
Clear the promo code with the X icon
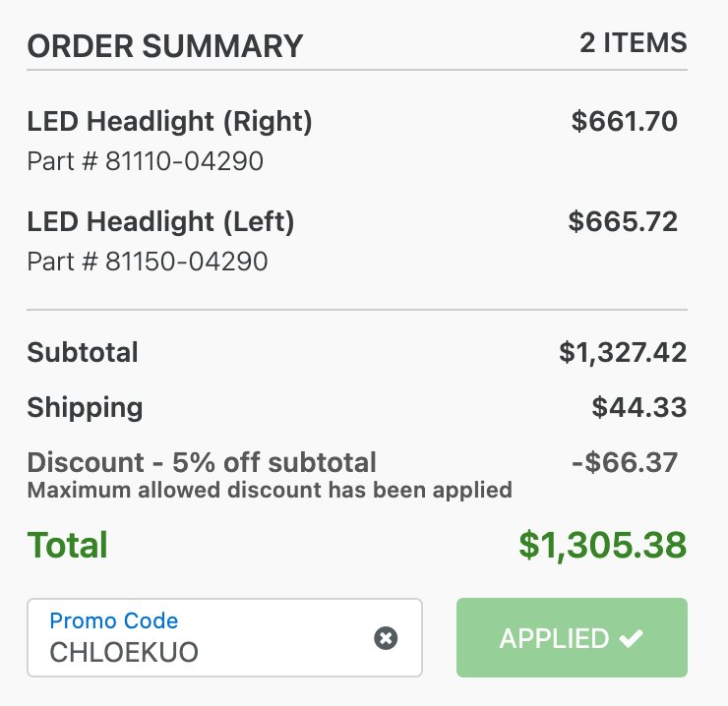386,638
